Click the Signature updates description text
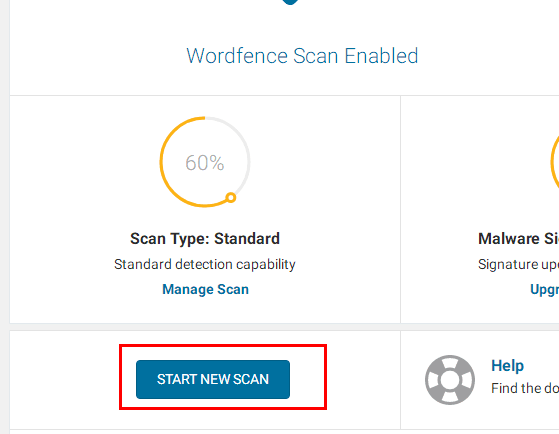 (x=518, y=264)
